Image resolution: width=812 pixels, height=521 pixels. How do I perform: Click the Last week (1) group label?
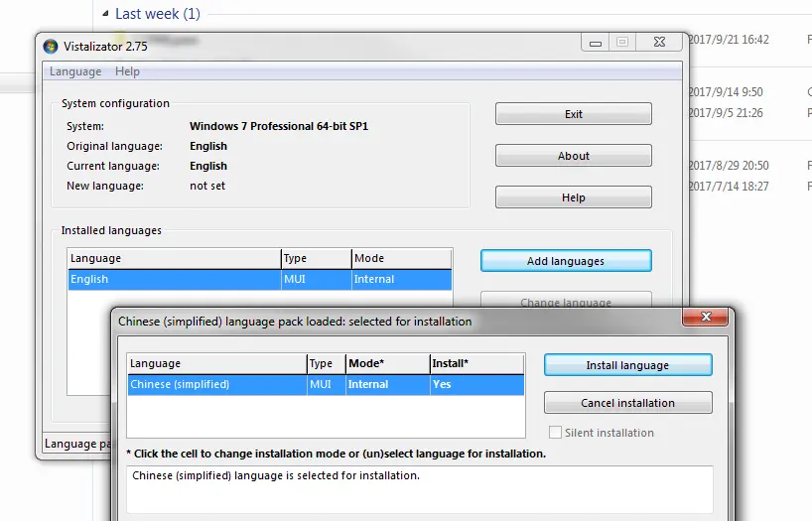click(x=158, y=14)
